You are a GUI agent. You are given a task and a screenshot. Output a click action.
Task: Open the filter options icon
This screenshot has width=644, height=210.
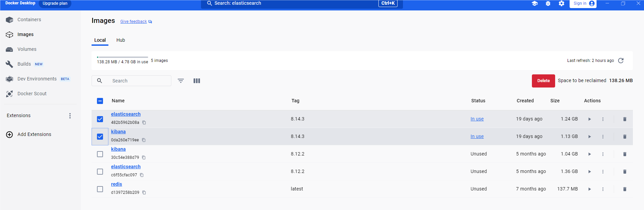181,81
